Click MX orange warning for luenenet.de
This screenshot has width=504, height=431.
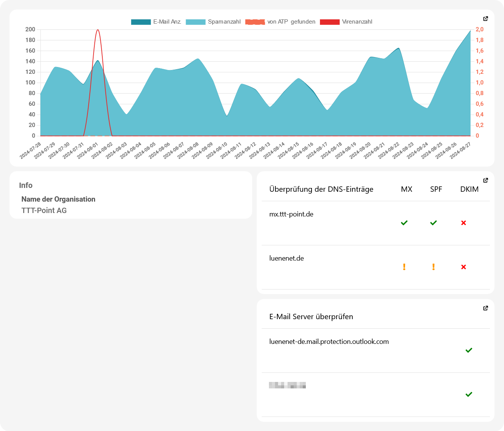(x=404, y=267)
